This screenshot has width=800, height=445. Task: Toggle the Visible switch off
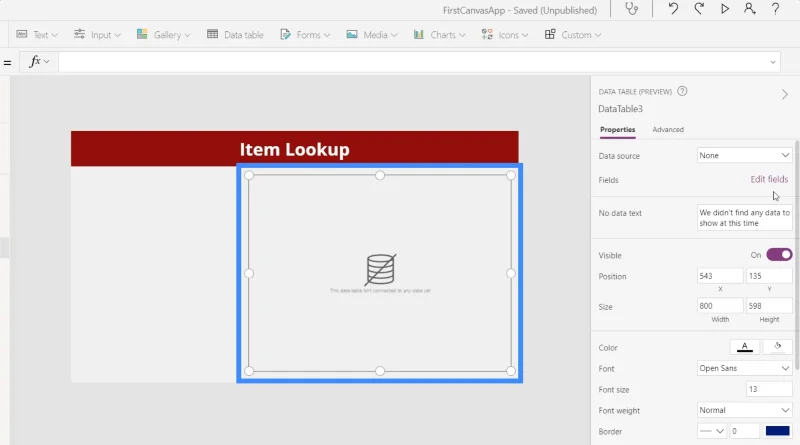(779, 255)
